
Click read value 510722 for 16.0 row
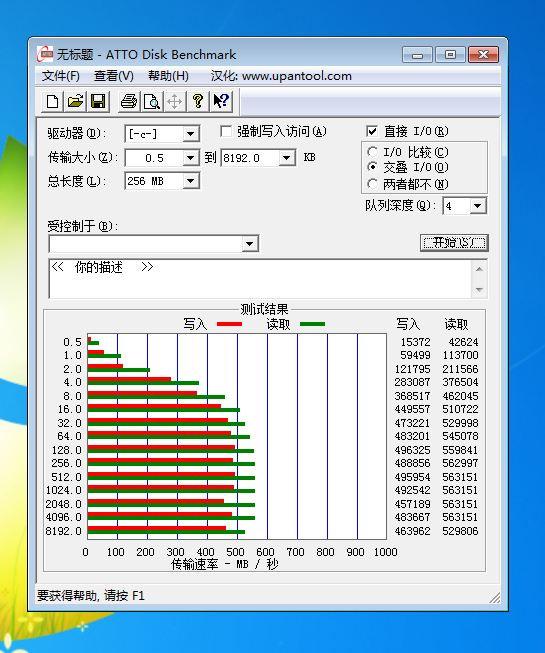[x=460, y=409]
